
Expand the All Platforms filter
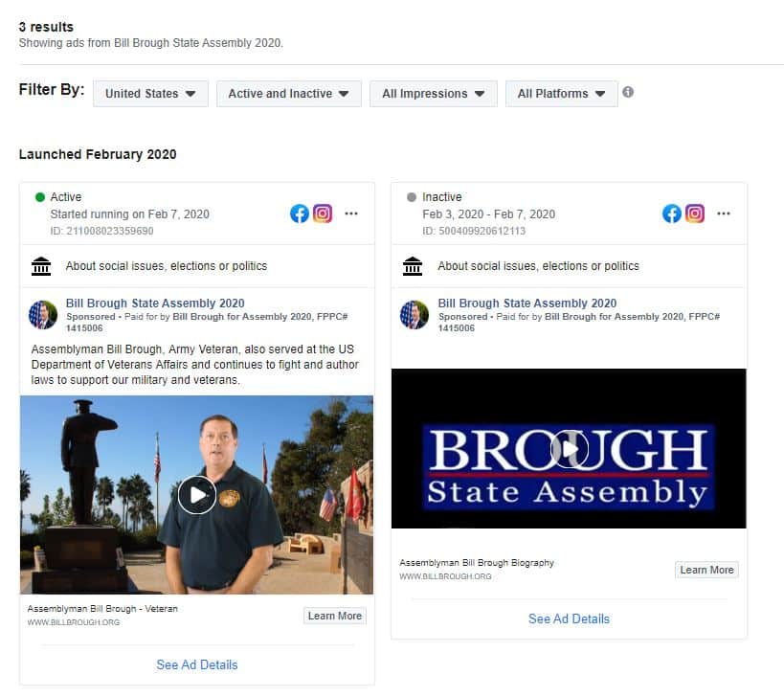[x=561, y=94]
